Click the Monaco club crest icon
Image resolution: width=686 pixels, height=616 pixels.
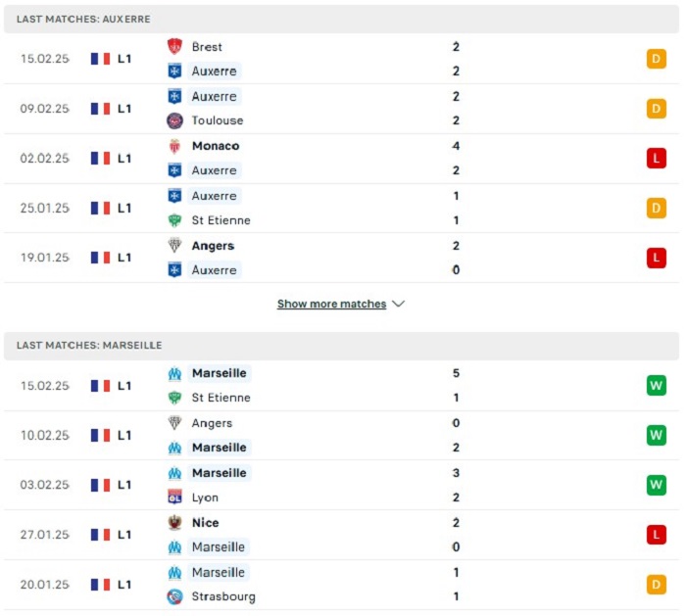pos(174,146)
